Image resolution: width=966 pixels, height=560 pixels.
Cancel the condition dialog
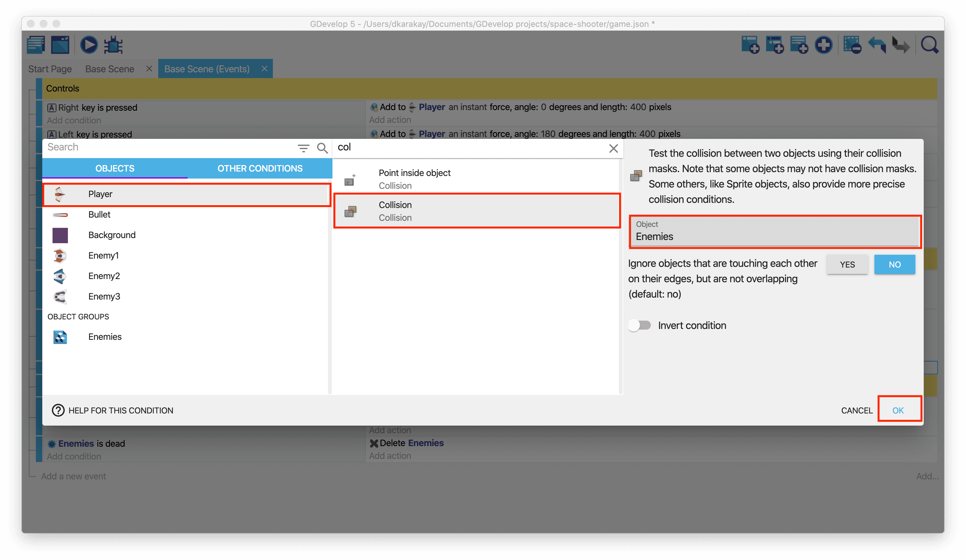[856, 410]
